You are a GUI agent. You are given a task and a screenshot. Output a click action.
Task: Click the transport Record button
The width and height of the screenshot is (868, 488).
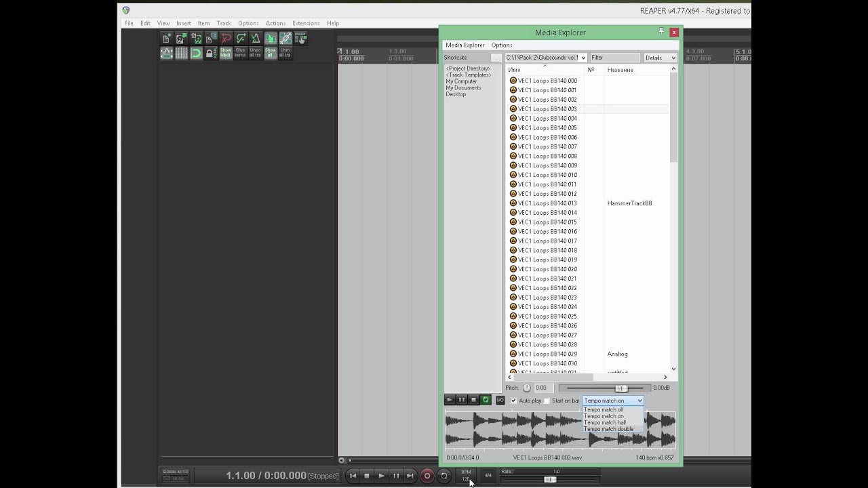coord(427,476)
